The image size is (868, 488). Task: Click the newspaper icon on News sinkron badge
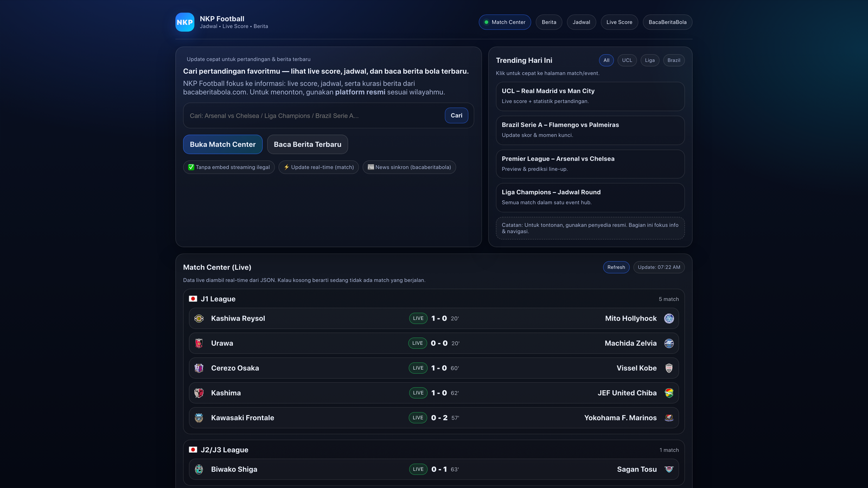(x=371, y=167)
